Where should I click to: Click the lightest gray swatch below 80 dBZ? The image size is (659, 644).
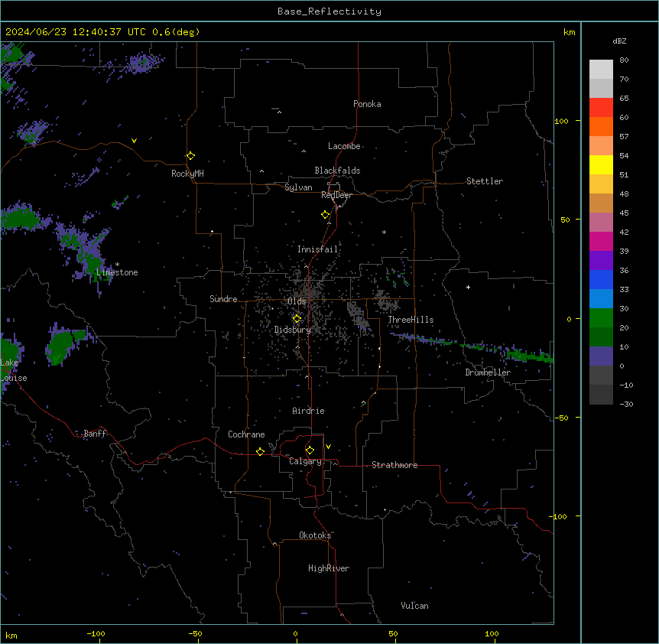601,70
